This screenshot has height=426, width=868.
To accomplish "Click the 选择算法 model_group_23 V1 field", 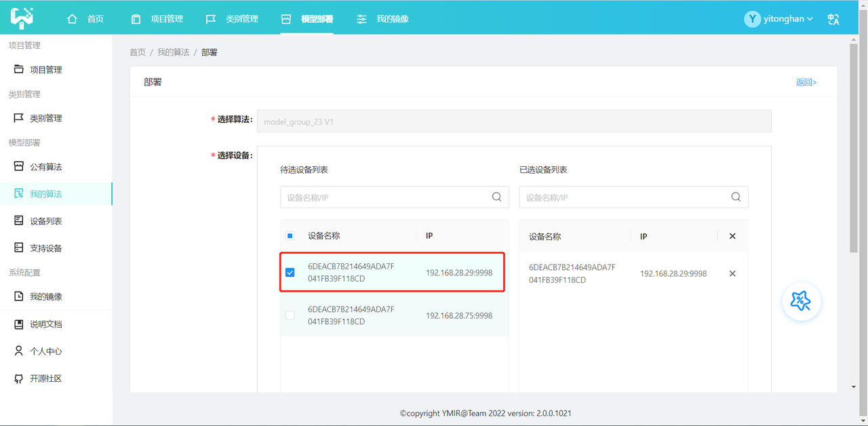I will [514, 121].
